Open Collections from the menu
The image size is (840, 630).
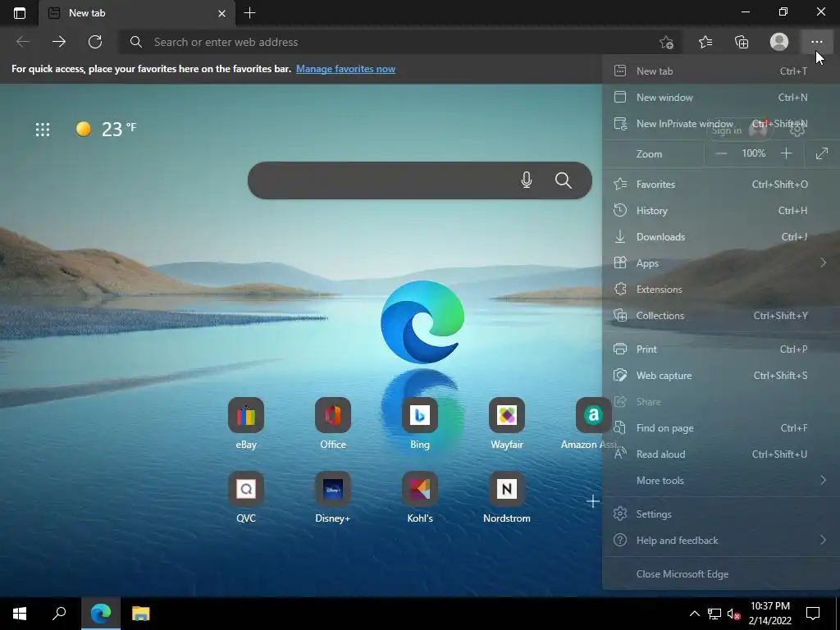pyautogui.click(x=721, y=316)
